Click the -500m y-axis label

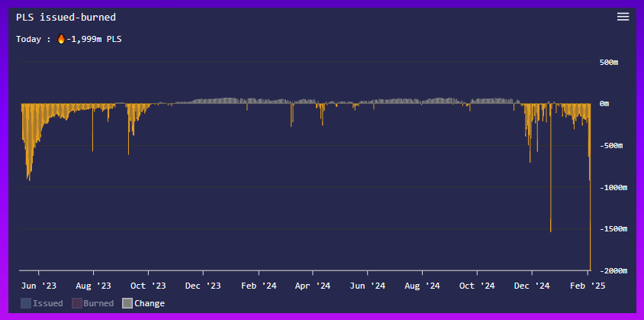click(611, 146)
